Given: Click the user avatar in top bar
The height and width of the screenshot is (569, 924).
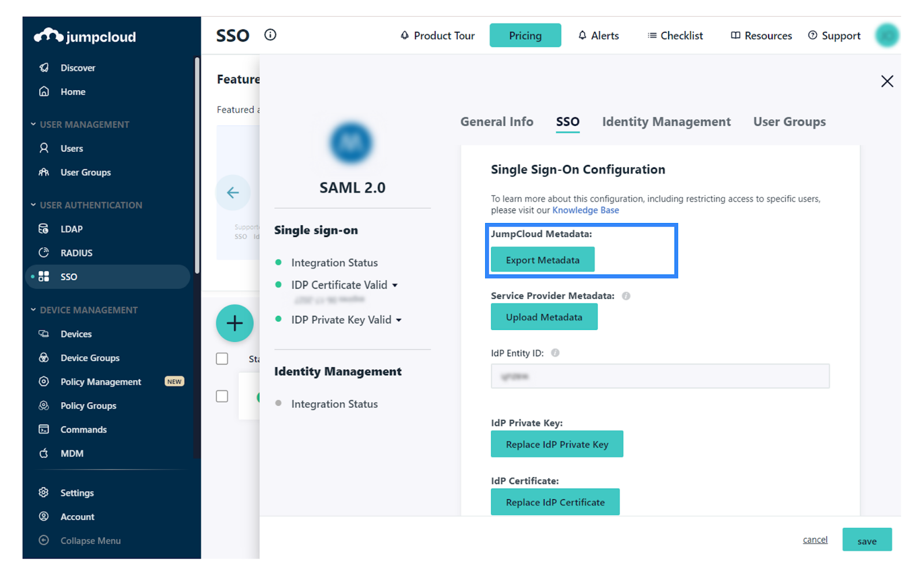Looking at the screenshot, I should [x=887, y=35].
